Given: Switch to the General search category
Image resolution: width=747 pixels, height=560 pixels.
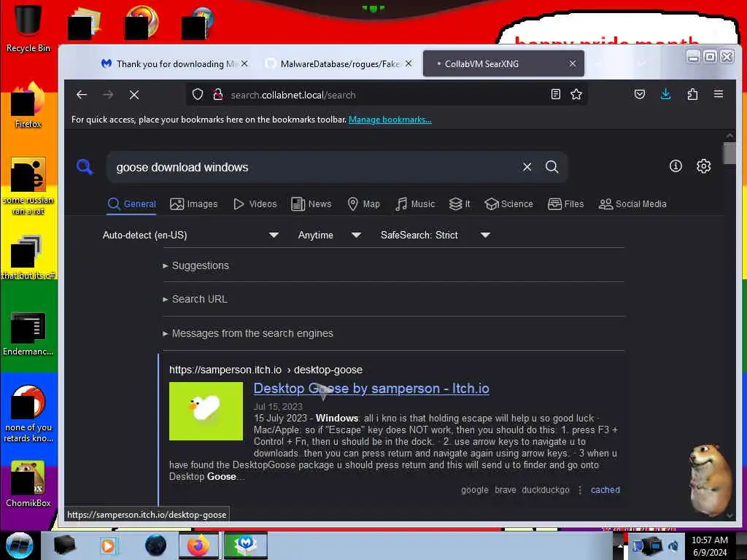Looking at the screenshot, I should pyautogui.click(x=132, y=204).
